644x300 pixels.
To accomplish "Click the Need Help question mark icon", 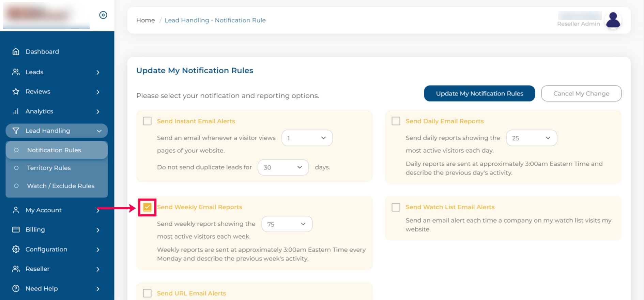I will click(16, 288).
